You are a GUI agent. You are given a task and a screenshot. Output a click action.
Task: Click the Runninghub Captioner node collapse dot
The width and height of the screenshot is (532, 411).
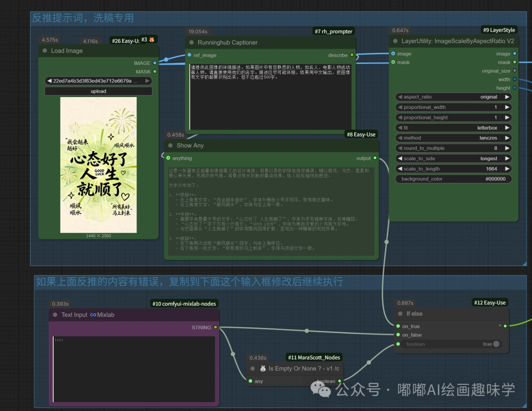pos(192,43)
